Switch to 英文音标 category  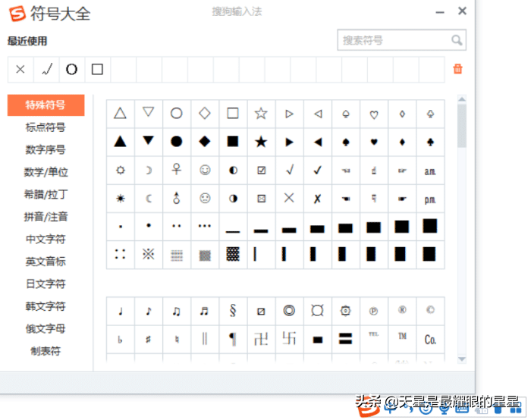click(46, 262)
